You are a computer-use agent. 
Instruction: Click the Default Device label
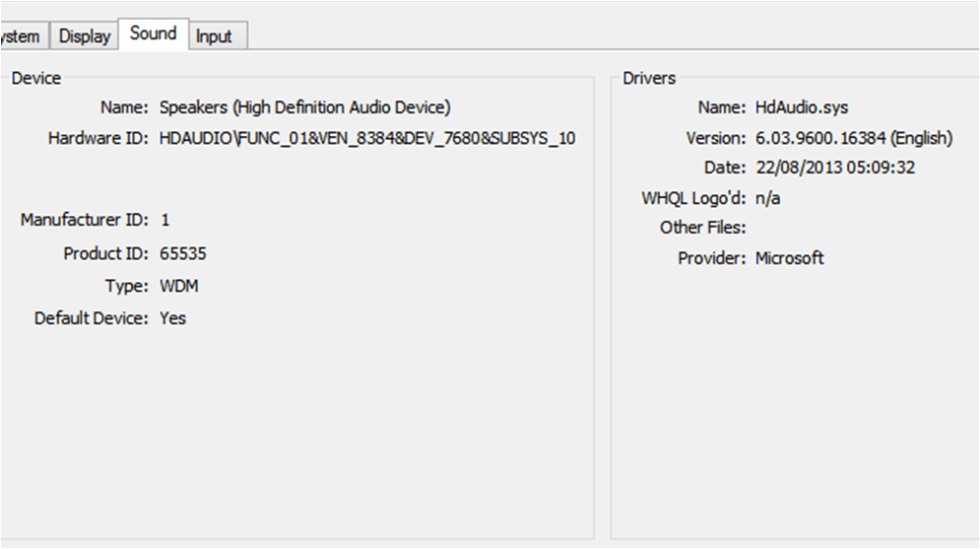(x=91, y=318)
